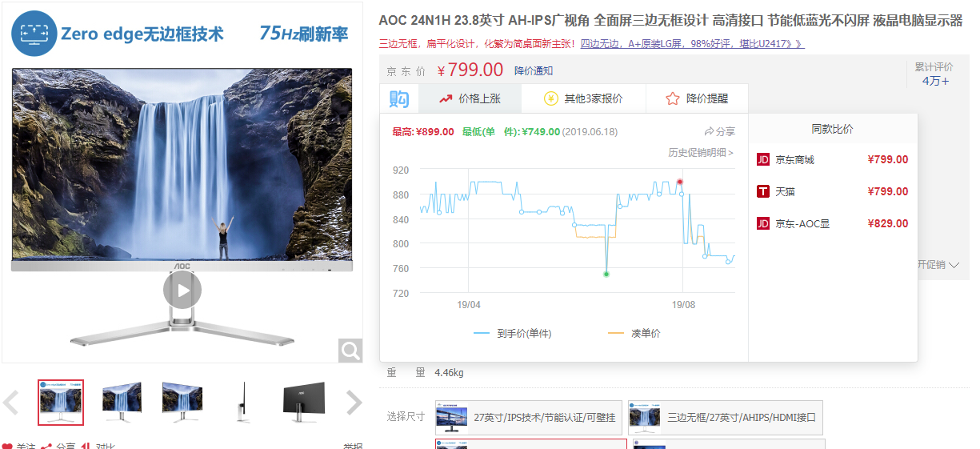Click the green lowest-price marker on chart
980x449 pixels.
[606, 274]
